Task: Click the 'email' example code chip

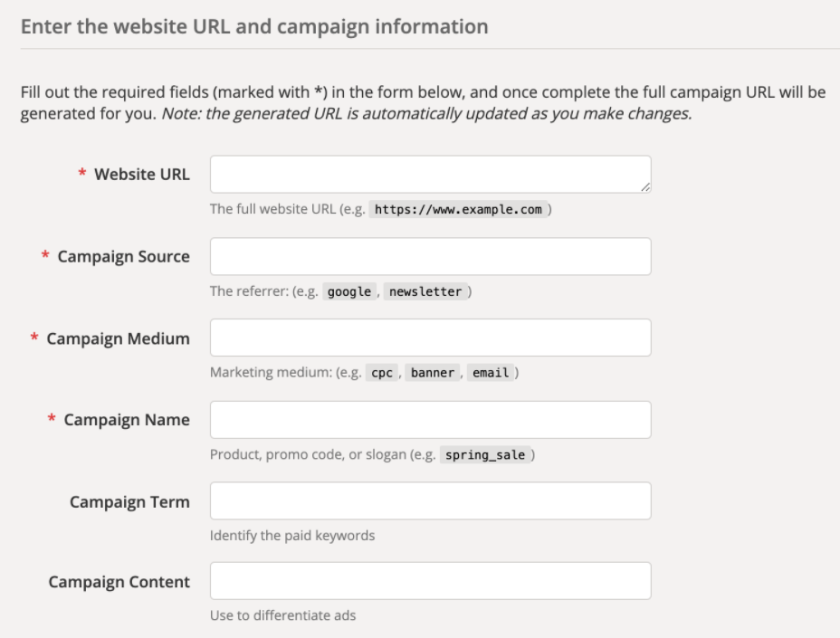Action: pos(490,373)
